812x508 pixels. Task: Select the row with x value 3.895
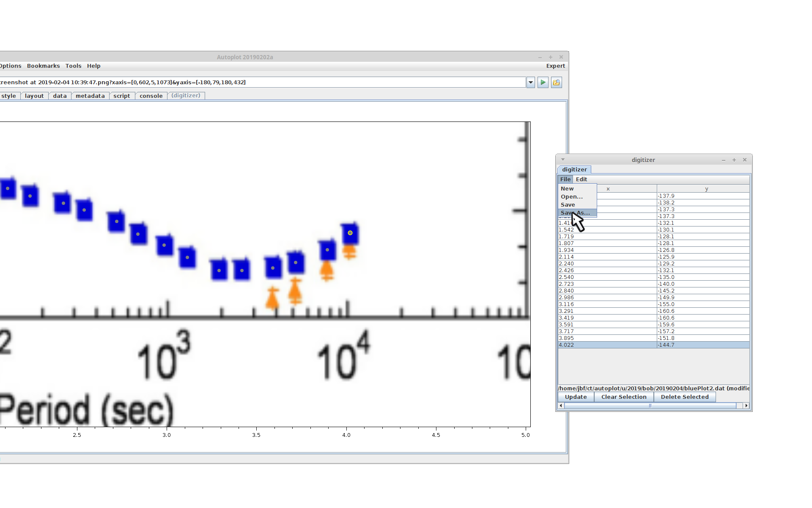coord(653,338)
